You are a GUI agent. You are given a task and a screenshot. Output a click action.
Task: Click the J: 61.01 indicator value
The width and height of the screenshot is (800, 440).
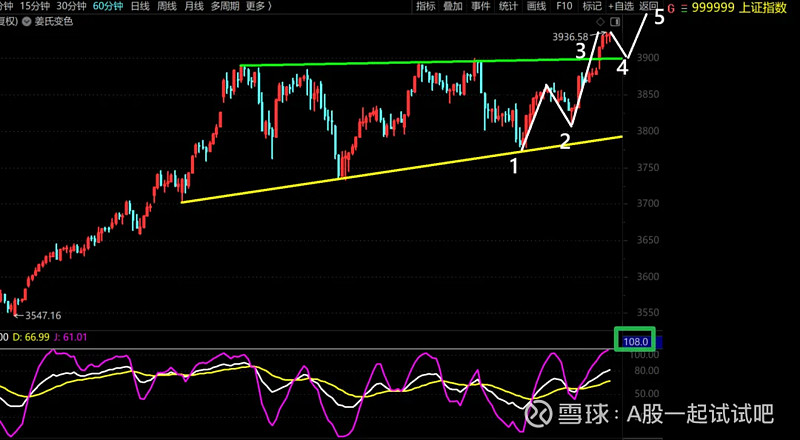click(x=71, y=337)
